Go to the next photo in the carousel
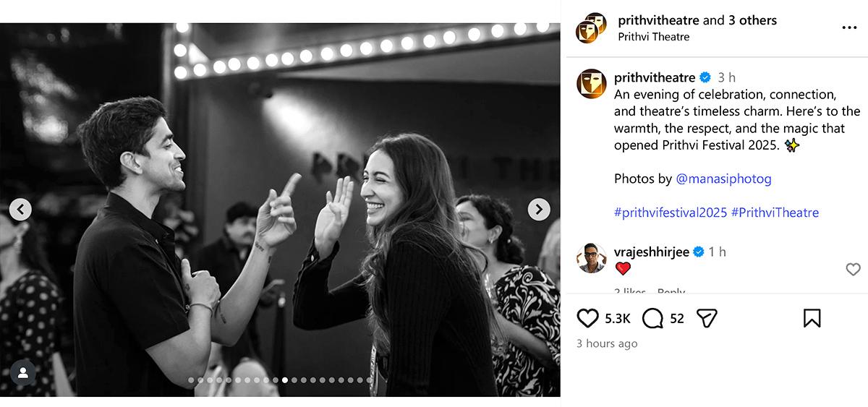This screenshot has height=407, width=868. 538,210
